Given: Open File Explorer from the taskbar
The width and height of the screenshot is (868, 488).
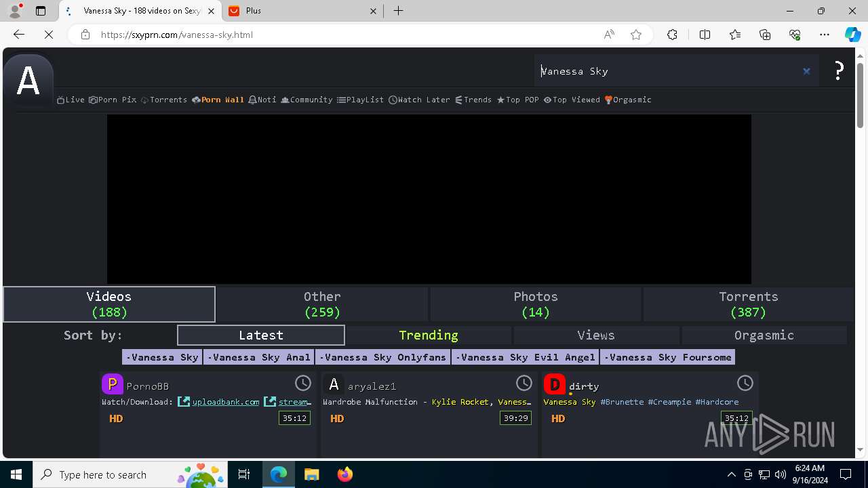Looking at the screenshot, I should tap(311, 474).
